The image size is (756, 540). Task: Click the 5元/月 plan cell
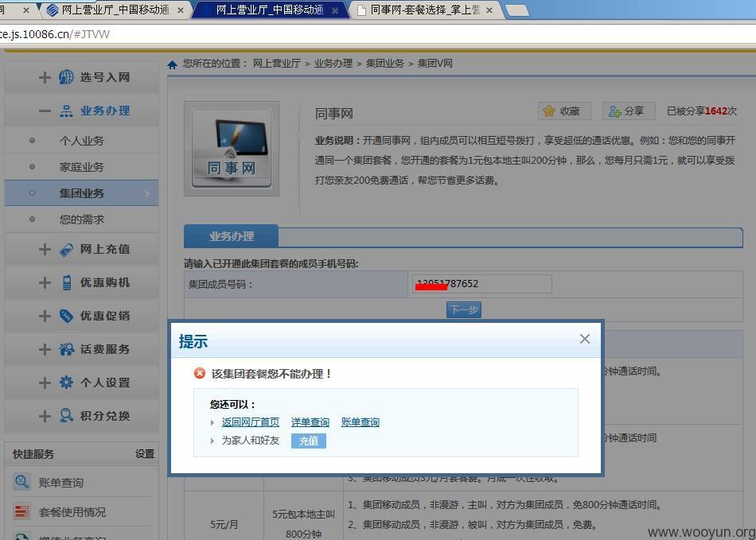click(x=224, y=525)
